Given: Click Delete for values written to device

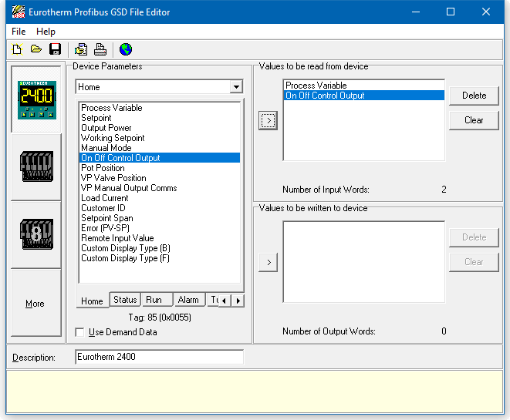Looking at the screenshot, I should (x=474, y=237).
